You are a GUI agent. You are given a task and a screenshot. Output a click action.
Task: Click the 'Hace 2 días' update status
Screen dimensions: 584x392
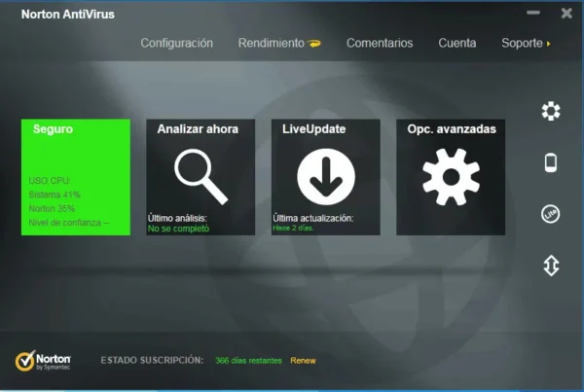point(295,229)
